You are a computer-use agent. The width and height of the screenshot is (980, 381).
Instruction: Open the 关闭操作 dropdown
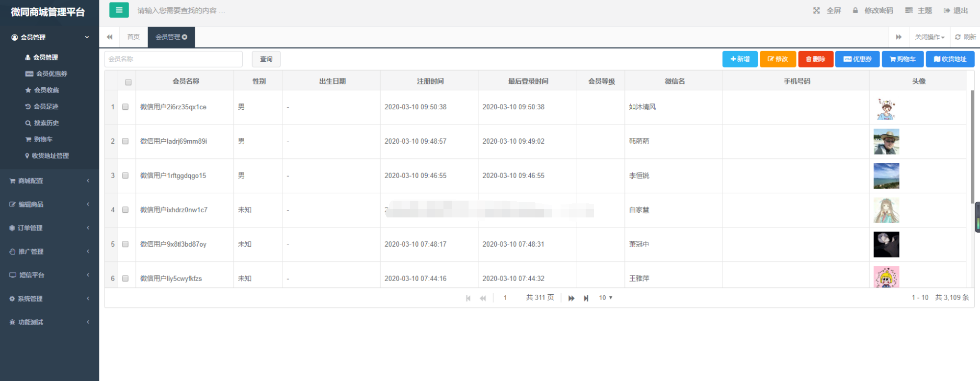point(929,37)
